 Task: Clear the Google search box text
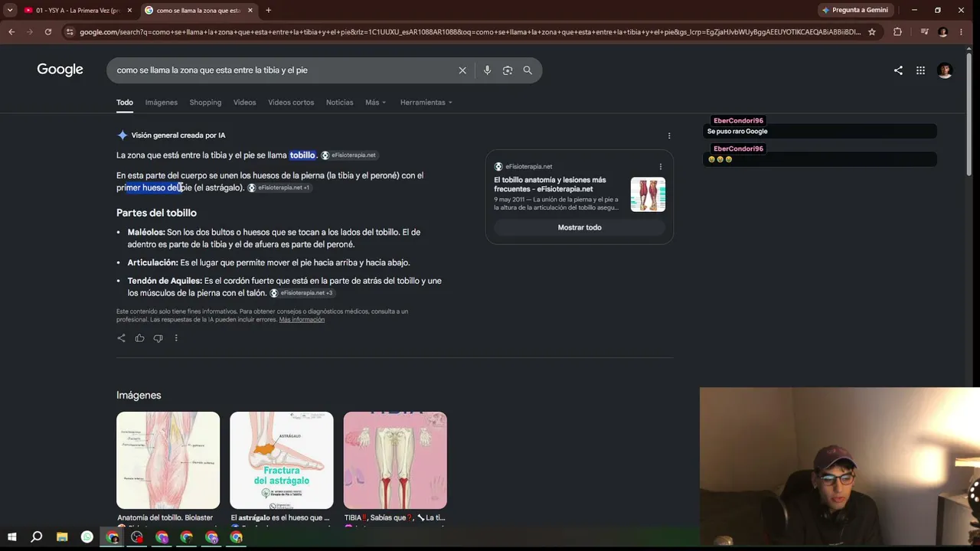(x=462, y=70)
